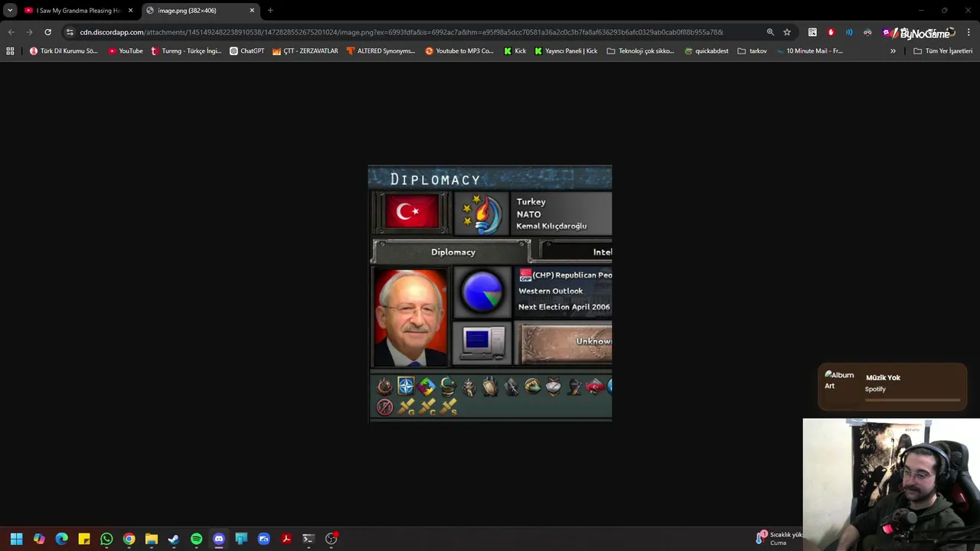Open Discord from the taskbar

[x=219, y=539]
